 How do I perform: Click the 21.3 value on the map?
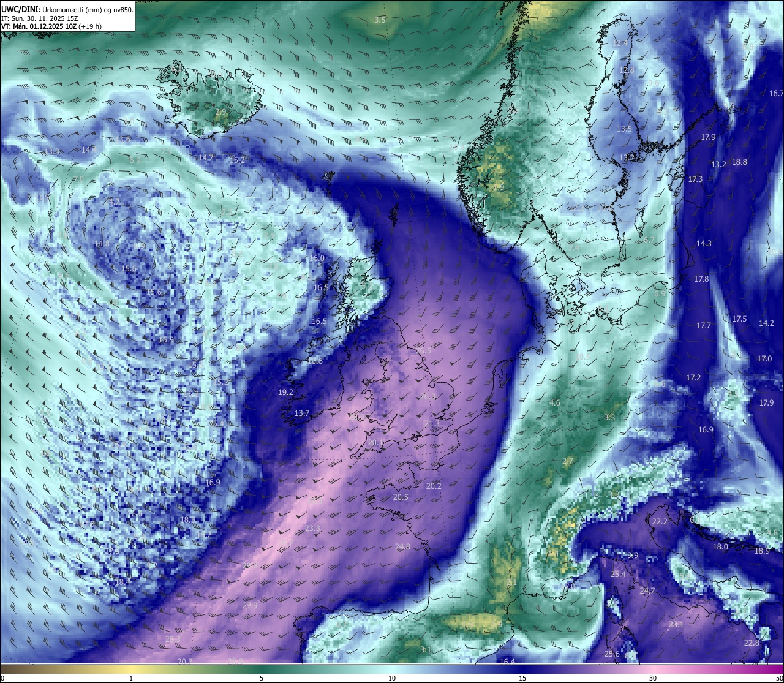432,424
